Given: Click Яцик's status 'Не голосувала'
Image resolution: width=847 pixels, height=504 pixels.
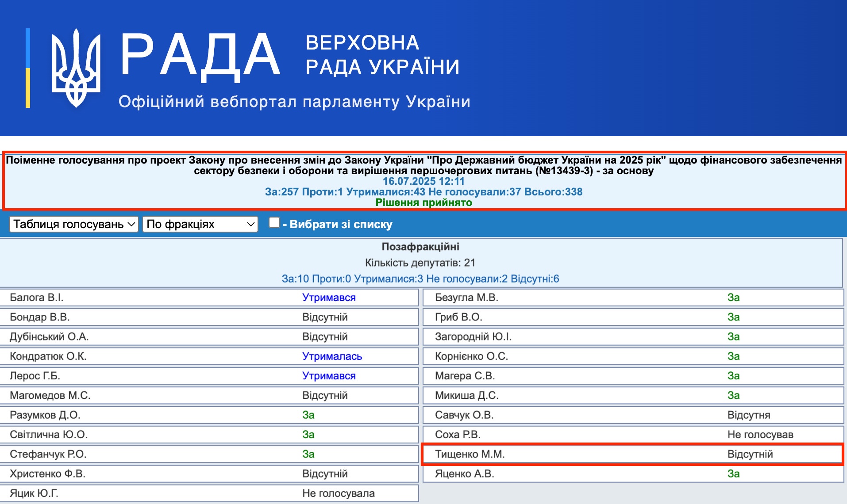Looking at the screenshot, I should [x=339, y=493].
